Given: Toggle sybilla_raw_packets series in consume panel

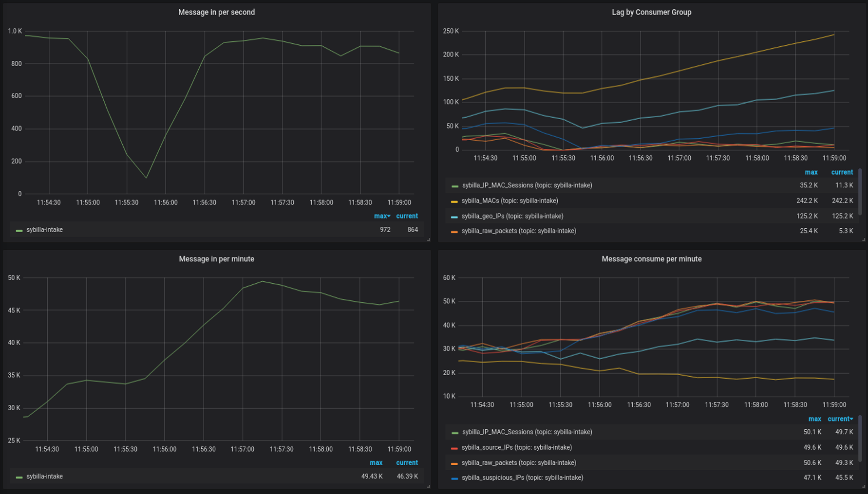Looking at the screenshot, I should (x=519, y=463).
